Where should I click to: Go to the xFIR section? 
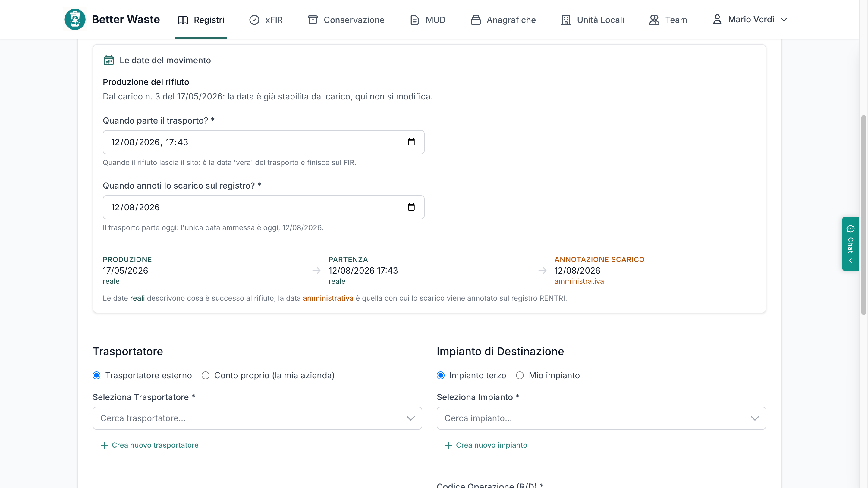tap(266, 20)
